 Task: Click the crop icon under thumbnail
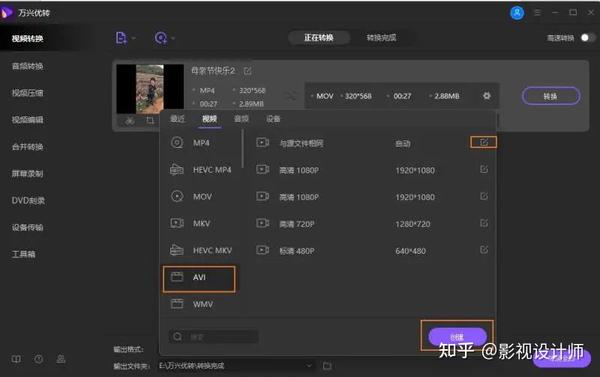[x=150, y=121]
